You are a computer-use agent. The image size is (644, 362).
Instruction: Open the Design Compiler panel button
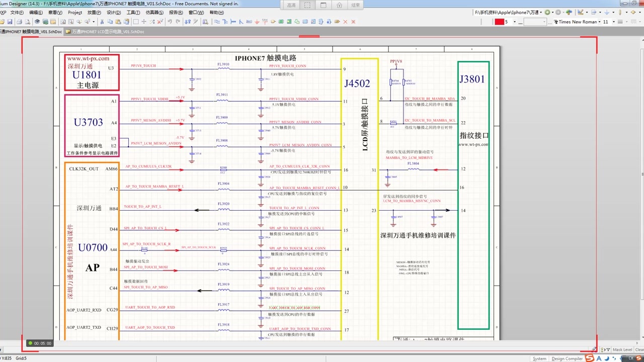567,358
